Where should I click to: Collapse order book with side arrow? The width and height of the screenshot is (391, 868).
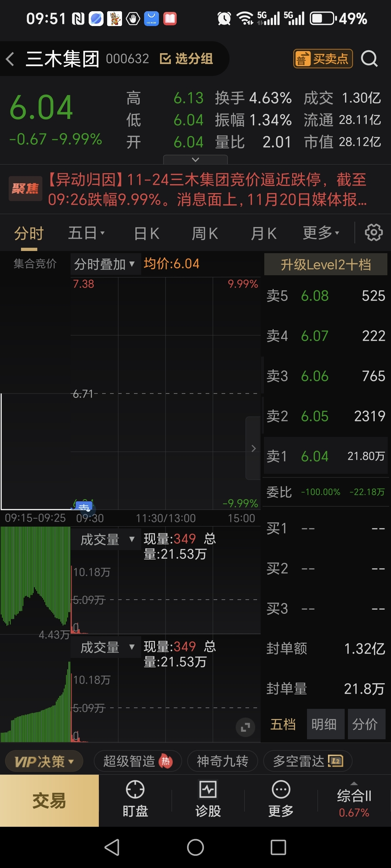coord(253,448)
